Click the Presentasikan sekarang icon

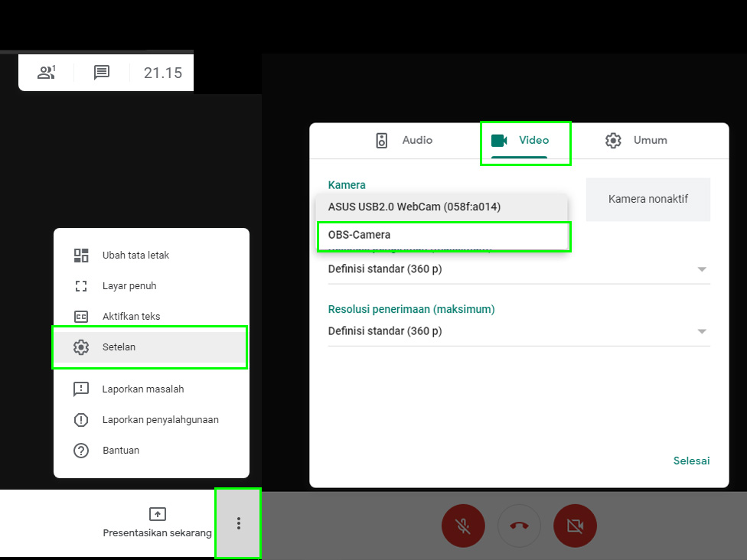(156, 513)
